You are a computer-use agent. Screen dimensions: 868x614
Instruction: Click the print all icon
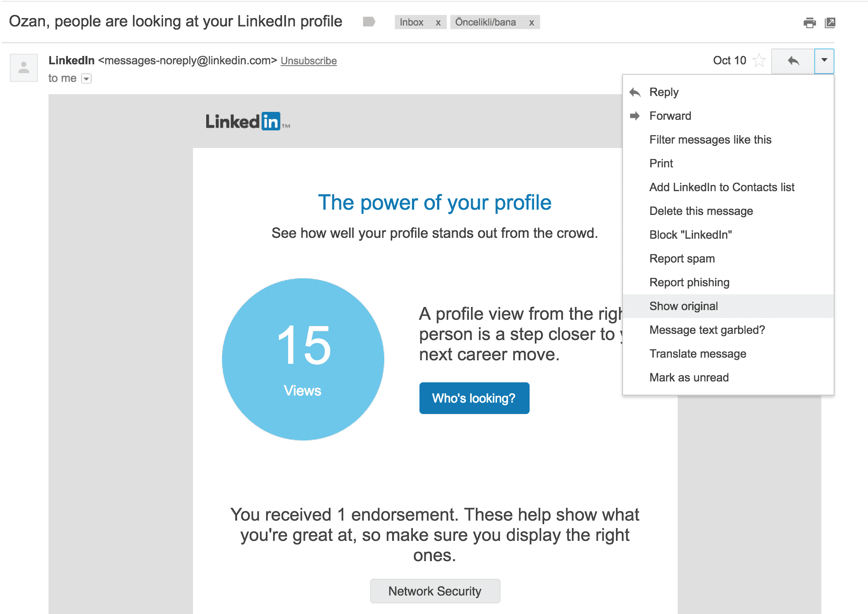809,22
